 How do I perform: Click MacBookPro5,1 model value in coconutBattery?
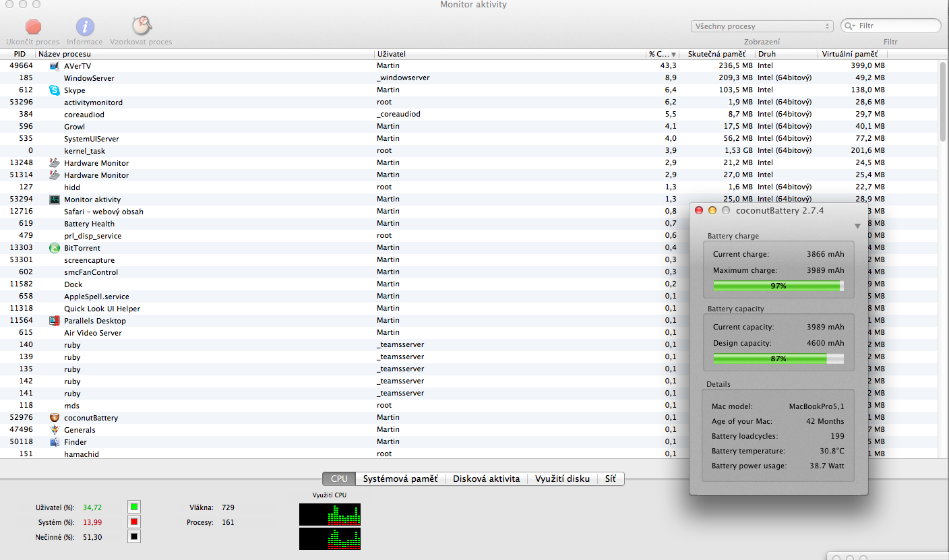(816, 406)
